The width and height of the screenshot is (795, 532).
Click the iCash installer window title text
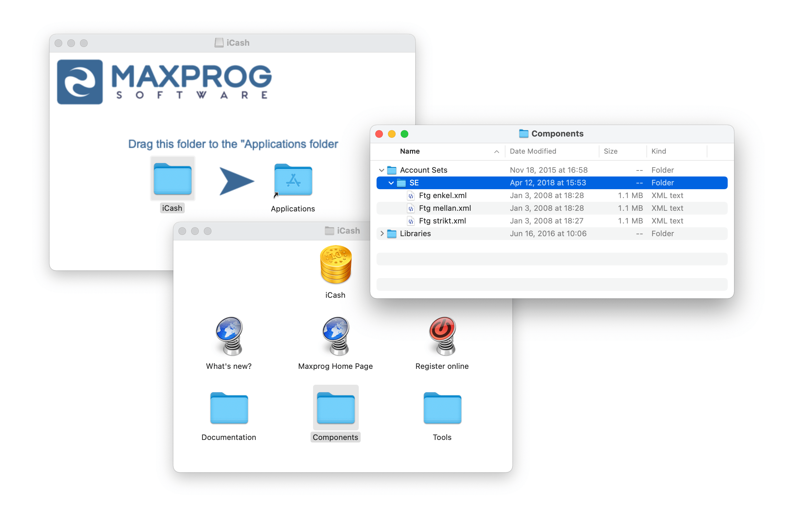(238, 43)
